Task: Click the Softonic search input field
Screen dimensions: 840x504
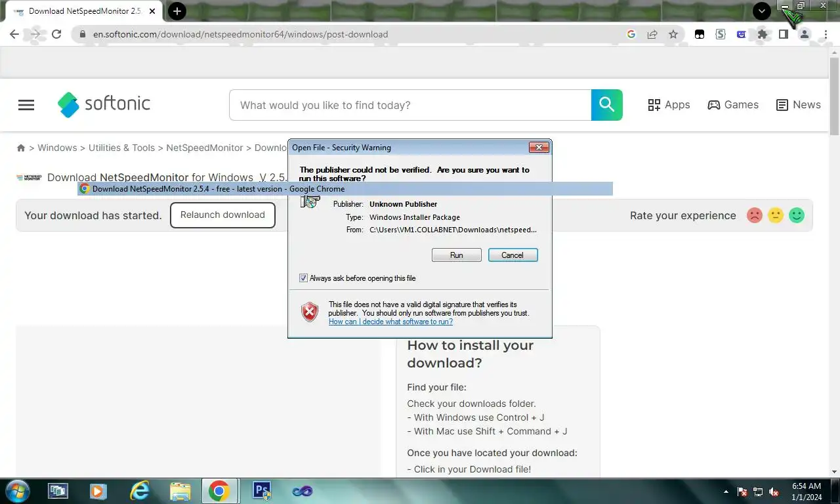Action: click(x=410, y=105)
